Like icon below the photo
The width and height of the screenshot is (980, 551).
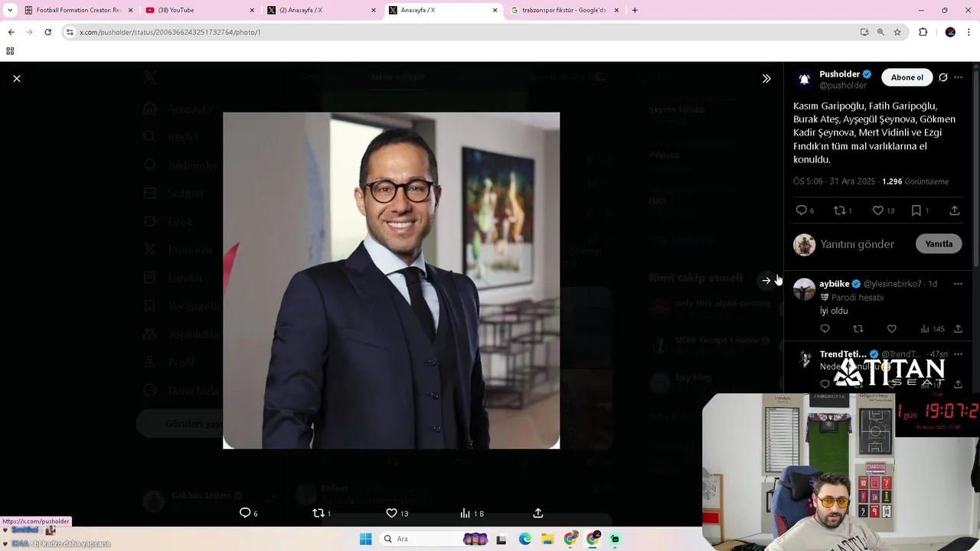[x=391, y=513]
